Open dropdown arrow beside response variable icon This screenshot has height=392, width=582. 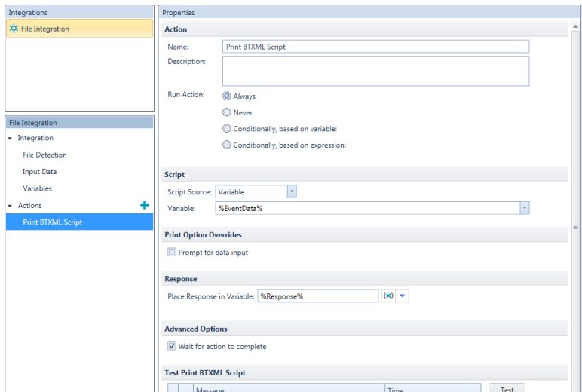403,296
